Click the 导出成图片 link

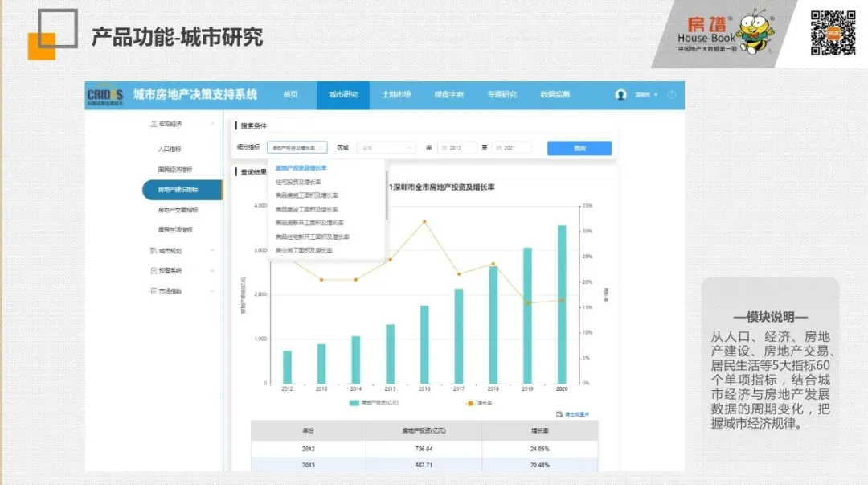[x=579, y=413]
